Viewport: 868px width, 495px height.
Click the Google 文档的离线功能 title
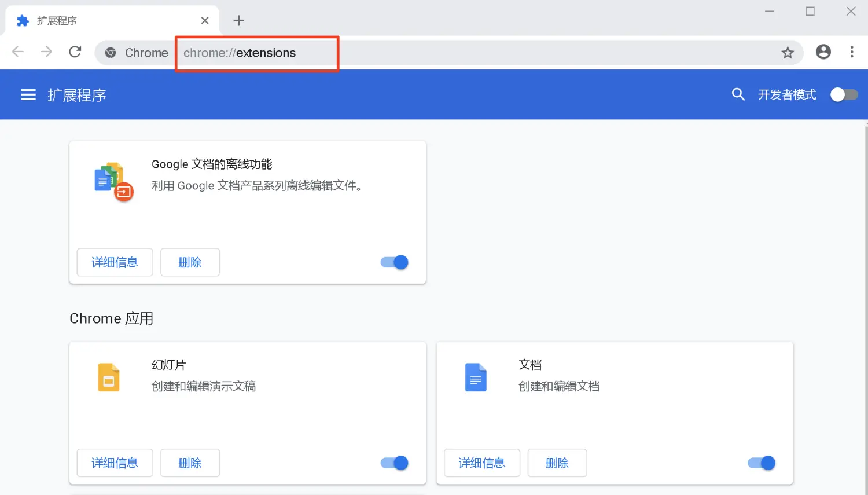tap(212, 164)
